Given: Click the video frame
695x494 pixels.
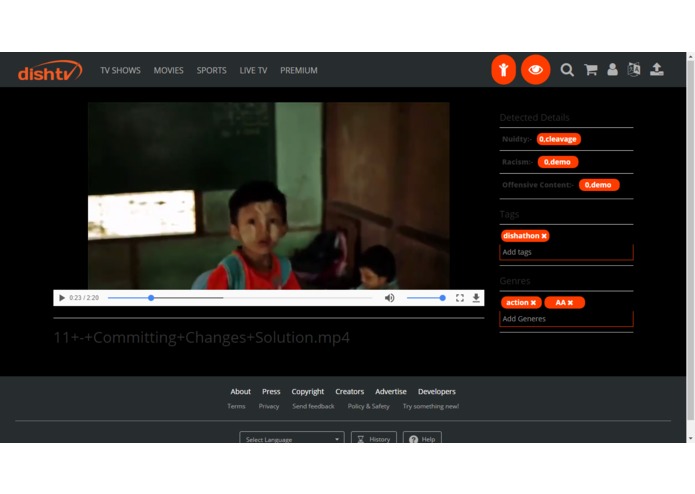Looking at the screenshot, I should coord(269,196).
